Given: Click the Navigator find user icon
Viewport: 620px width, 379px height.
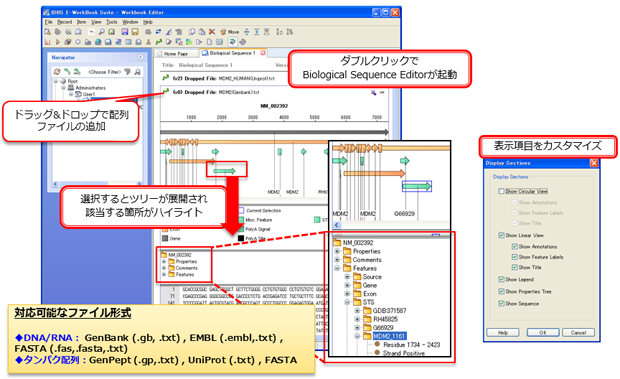Looking at the screenshot, I should (137, 72).
